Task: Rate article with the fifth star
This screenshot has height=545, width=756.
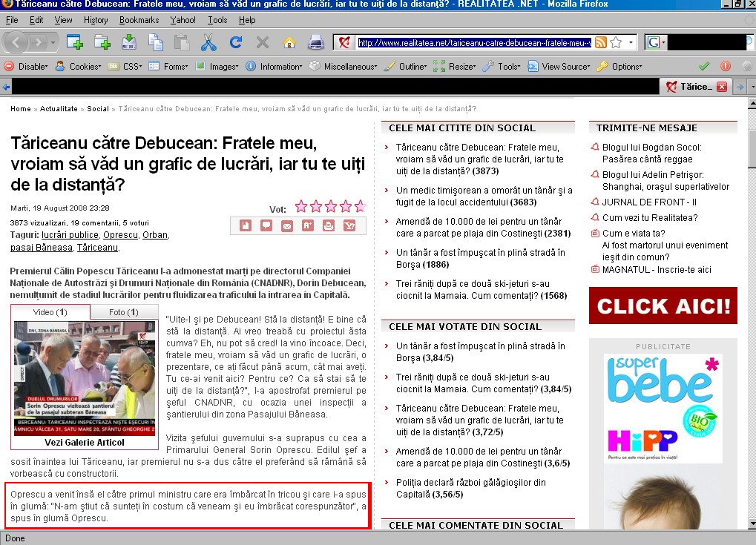Action: coord(361,207)
